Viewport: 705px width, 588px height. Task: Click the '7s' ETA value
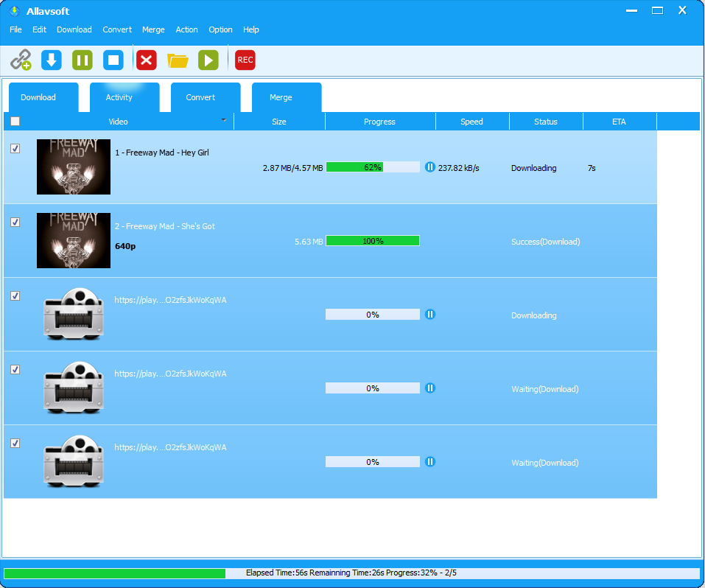(x=592, y=168)
